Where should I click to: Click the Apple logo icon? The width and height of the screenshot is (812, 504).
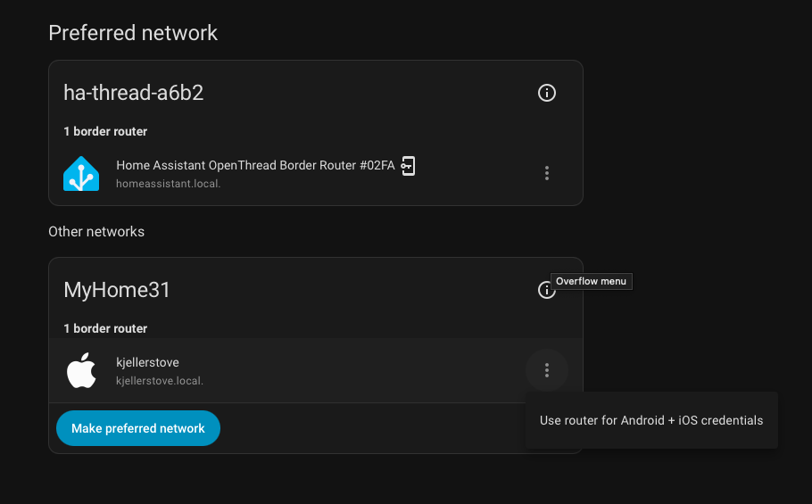tap(81, 370)
